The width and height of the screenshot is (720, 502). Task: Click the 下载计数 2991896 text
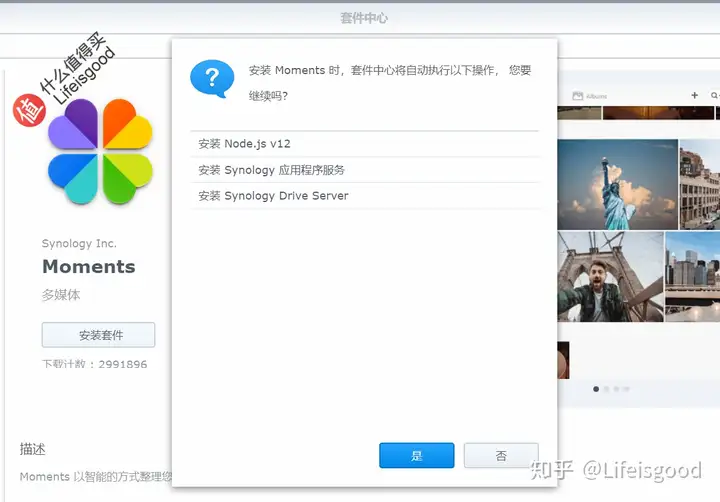click(x=95, y=364)
